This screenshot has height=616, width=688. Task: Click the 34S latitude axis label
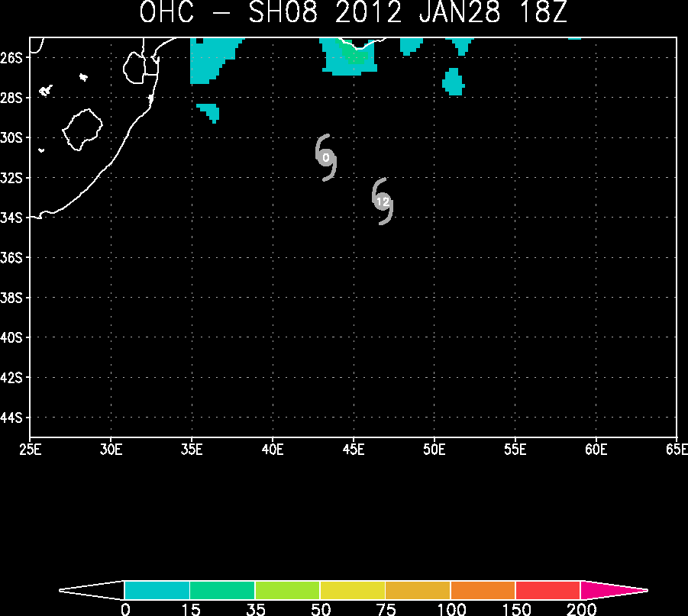[x=11, y=218]
